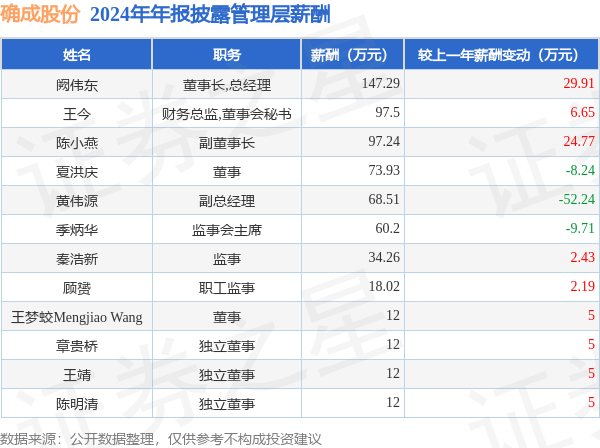Click the change value 2.19
Screen dimensions: 600x448
tap(582, 286)
